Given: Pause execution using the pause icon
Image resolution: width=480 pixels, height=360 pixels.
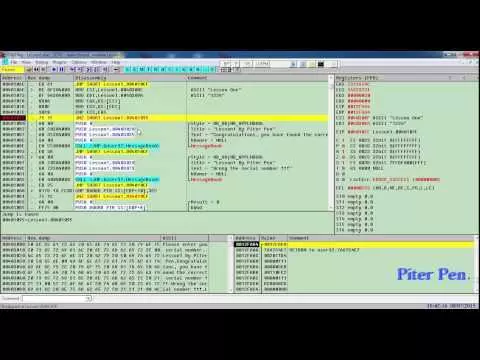Looking at the screenshot, I should [x=61, y=69].
